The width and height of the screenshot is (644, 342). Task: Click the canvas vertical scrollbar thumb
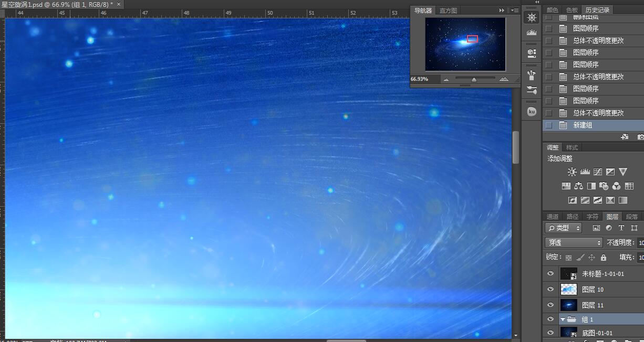[x=516, y=147]
